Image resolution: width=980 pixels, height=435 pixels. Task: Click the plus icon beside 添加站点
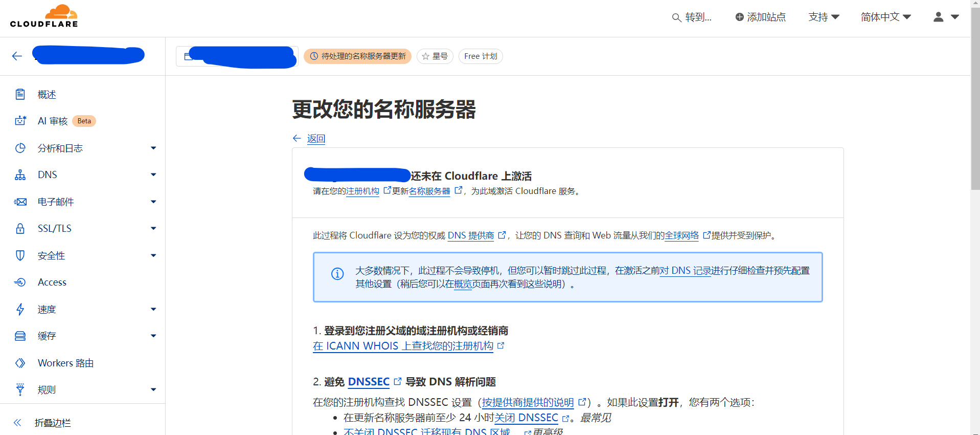(739, 17)
